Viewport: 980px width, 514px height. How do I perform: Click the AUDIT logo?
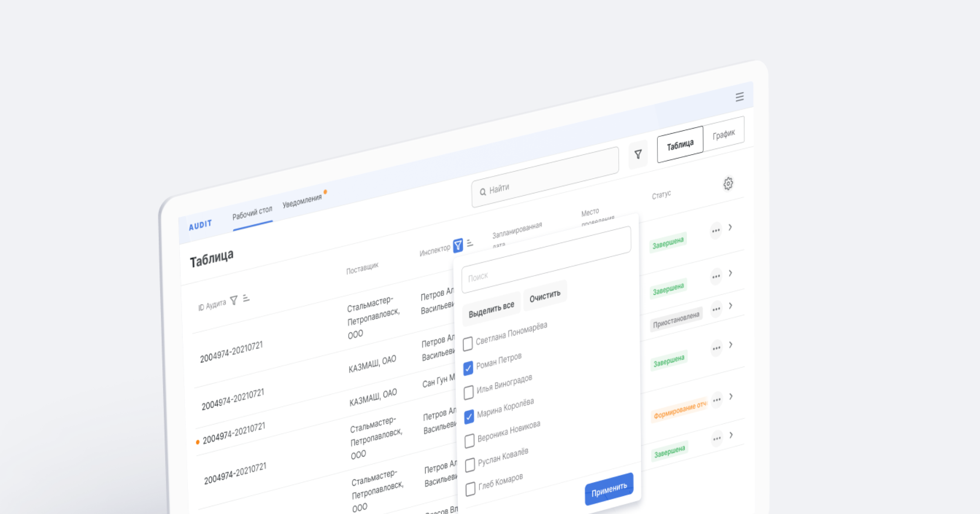(x=200, y=225)
